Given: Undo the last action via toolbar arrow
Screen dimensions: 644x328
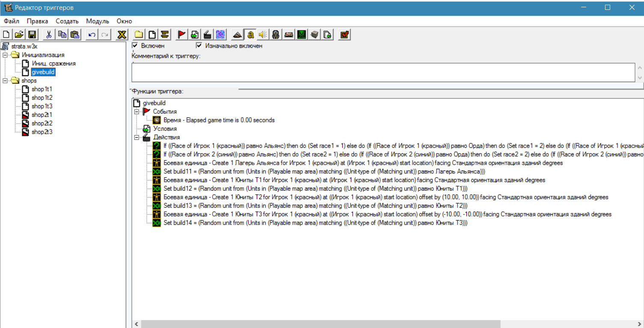Looking at the screenshot, I should pos(92,35).
